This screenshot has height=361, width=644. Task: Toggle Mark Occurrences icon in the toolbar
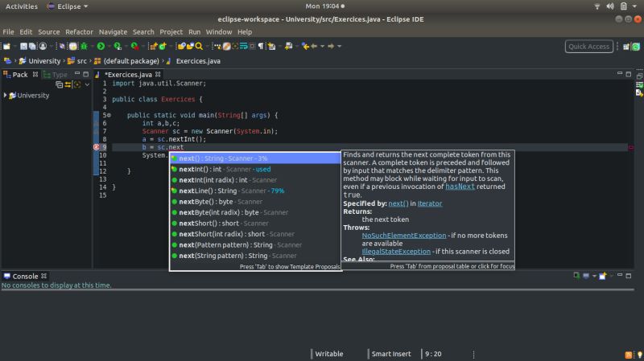click(226, 47)
